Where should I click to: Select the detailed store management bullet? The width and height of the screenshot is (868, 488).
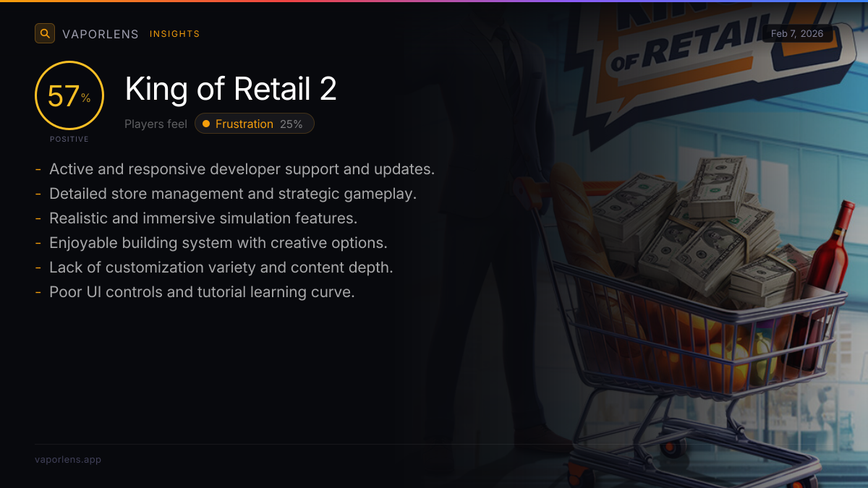point(226,194)
